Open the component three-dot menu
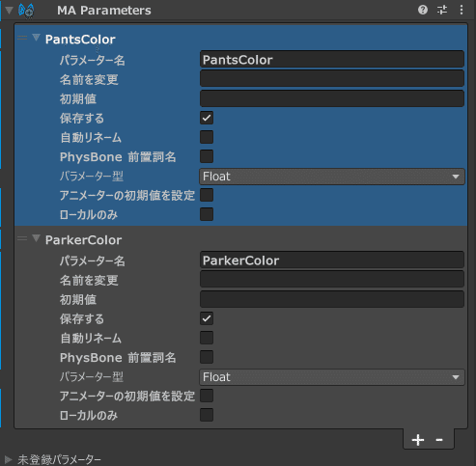The image size is (476, 466). (462, 10)
